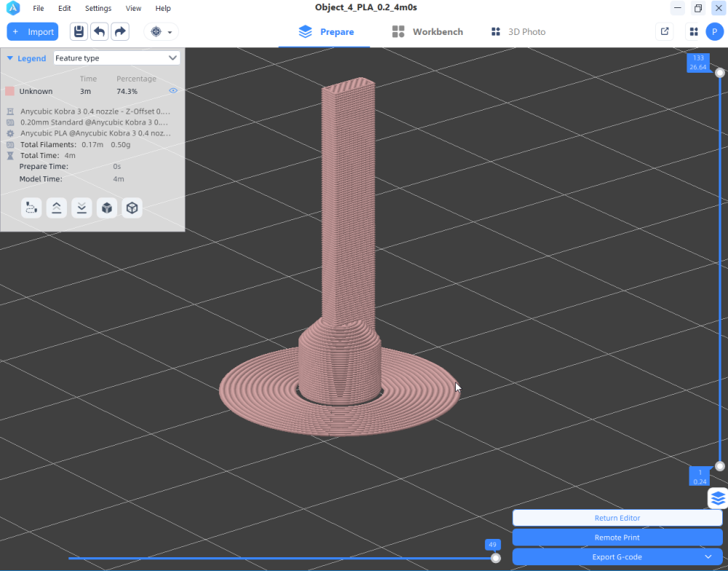The image size is (728, 571).
Task: Toggle travel moves display button
Action: tap(31, 208)
